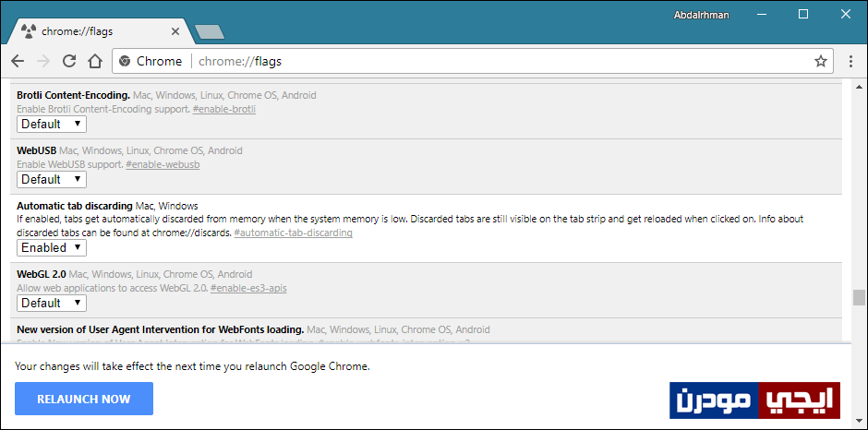Image resolution: width=868 pixels, height=430 pixels.
Task: Select the chrome://flags tab
Action: [100, 31]
